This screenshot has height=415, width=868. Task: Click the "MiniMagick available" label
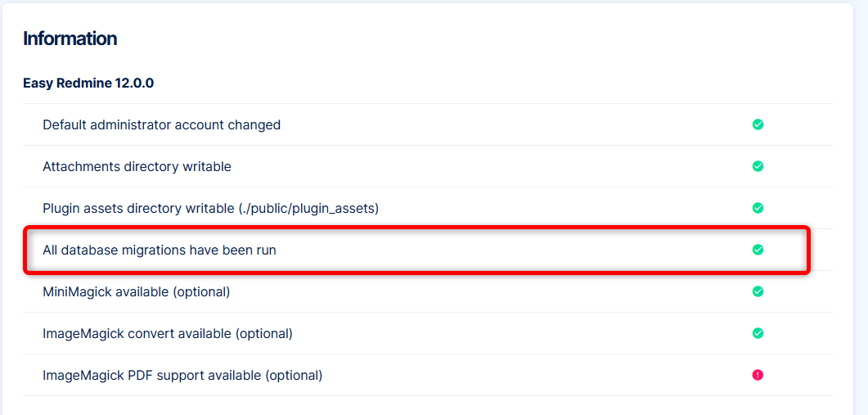pyautogui.click(x=105, y=292)
